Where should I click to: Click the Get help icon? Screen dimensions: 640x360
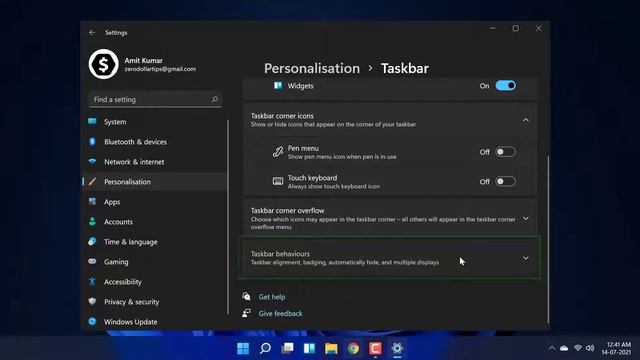(246, 296)
